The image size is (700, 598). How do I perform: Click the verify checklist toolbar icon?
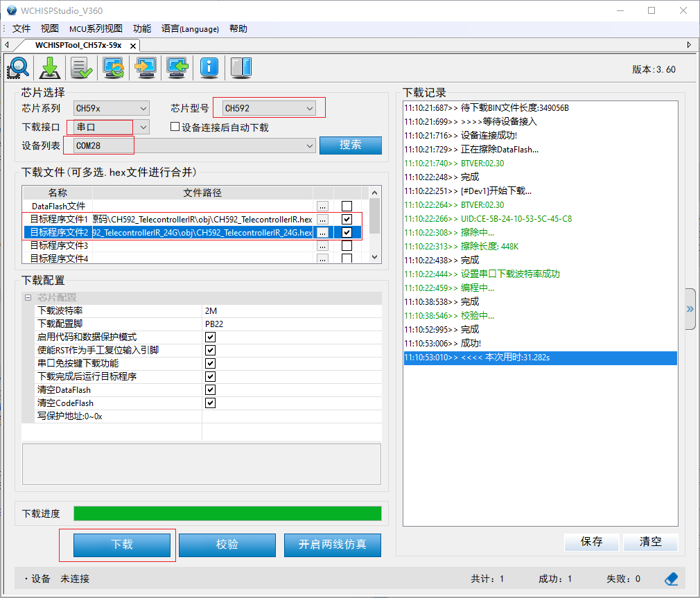pos(82,68)
